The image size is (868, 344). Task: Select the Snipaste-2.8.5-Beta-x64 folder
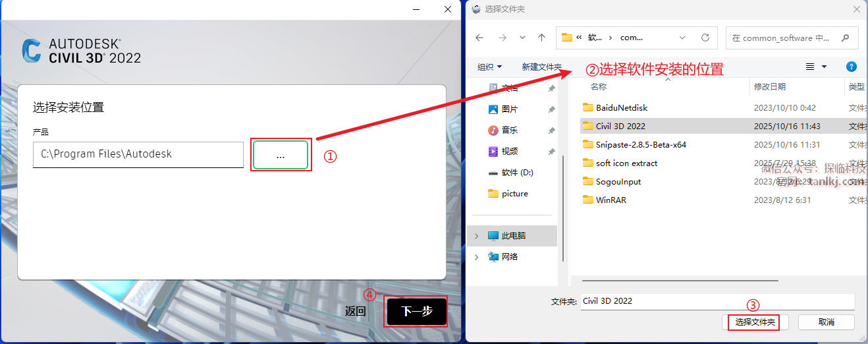[641, 144]
